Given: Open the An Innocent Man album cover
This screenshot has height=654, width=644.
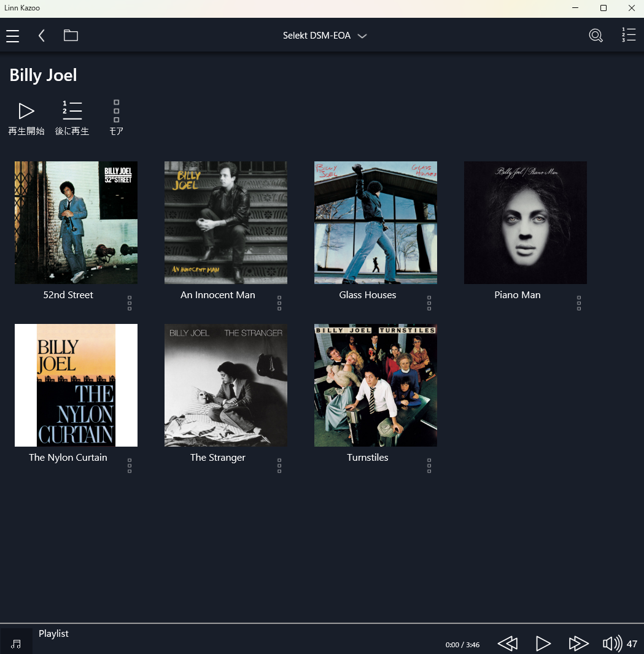Looking at the screenshot, I should coord(226,223).
